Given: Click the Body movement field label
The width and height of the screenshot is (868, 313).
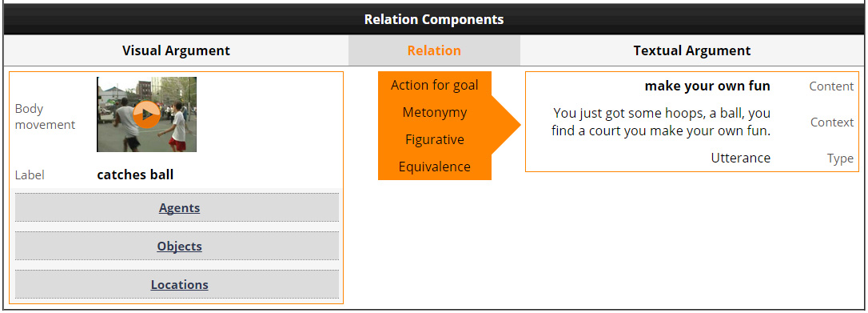Looking at the screenshot, I should coord(45,117).
